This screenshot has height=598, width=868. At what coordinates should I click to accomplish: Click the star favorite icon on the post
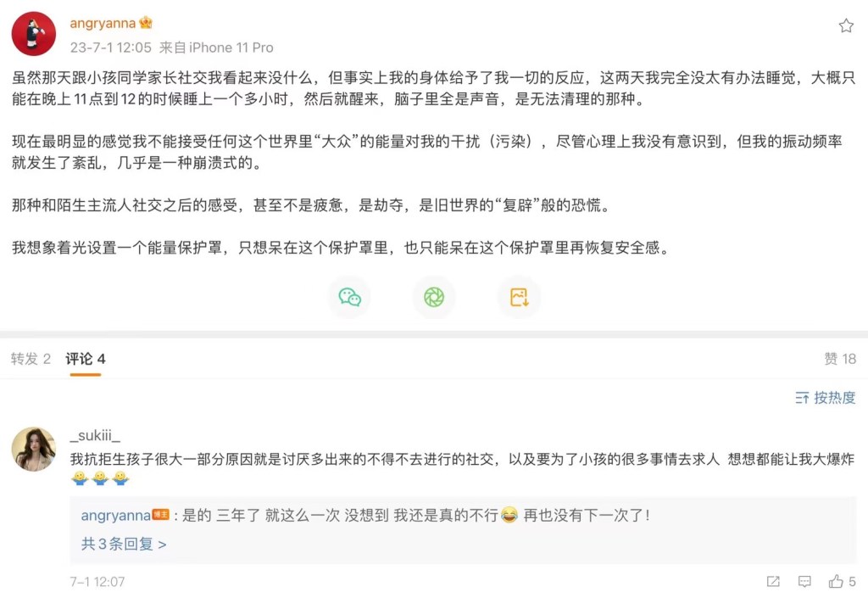[845, 25]
